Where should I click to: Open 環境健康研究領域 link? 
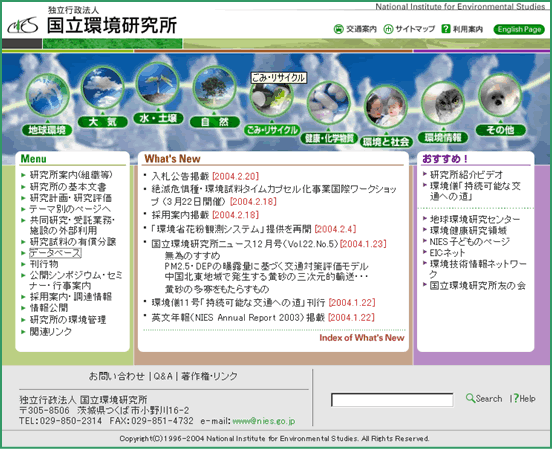pyautogui.click(x=468, y=231)
